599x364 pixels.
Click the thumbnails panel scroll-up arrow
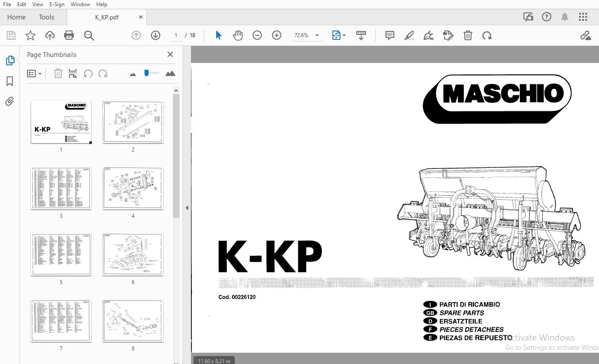176,91
